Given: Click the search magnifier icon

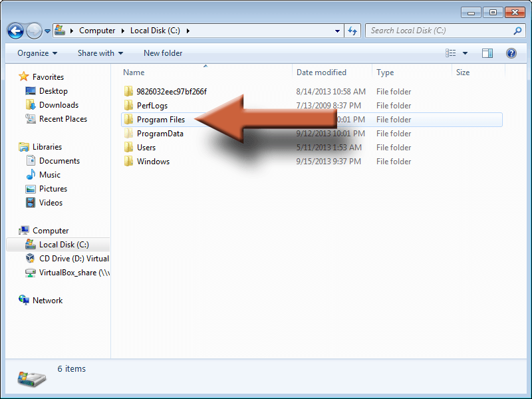Looking at the screenshot, I should [x=517, y=31].
